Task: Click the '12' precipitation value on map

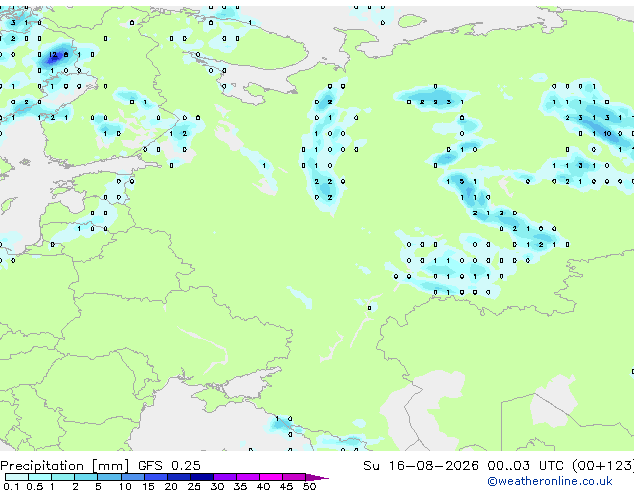Action: pyautogui.click(x=53, y=55)
